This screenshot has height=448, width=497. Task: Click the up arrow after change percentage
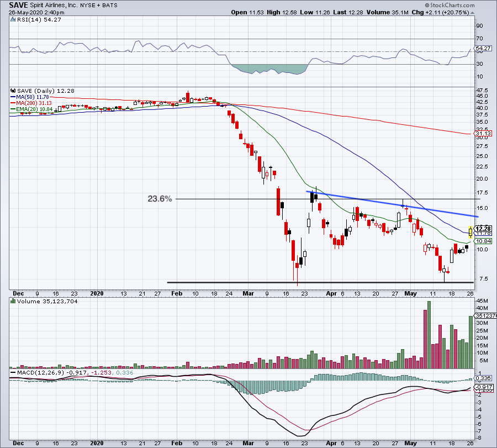point(472,13)
